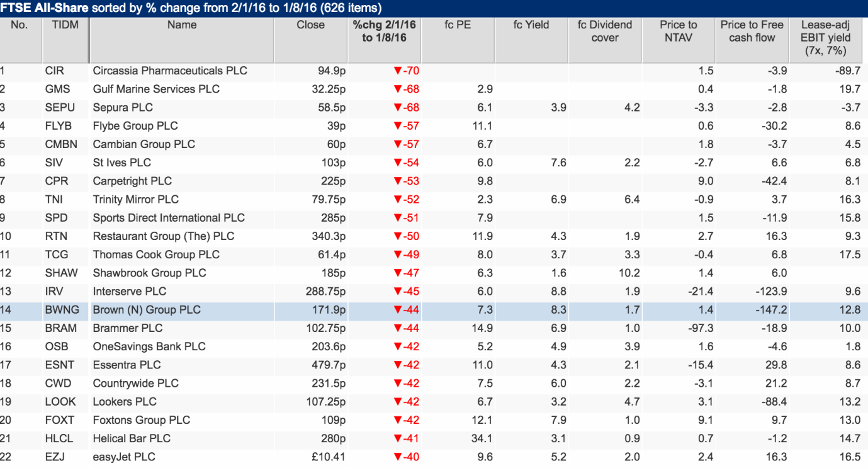Select Gulf Marine Services PLC name
The width and height of the screenshot is (868, 468).
156,89
